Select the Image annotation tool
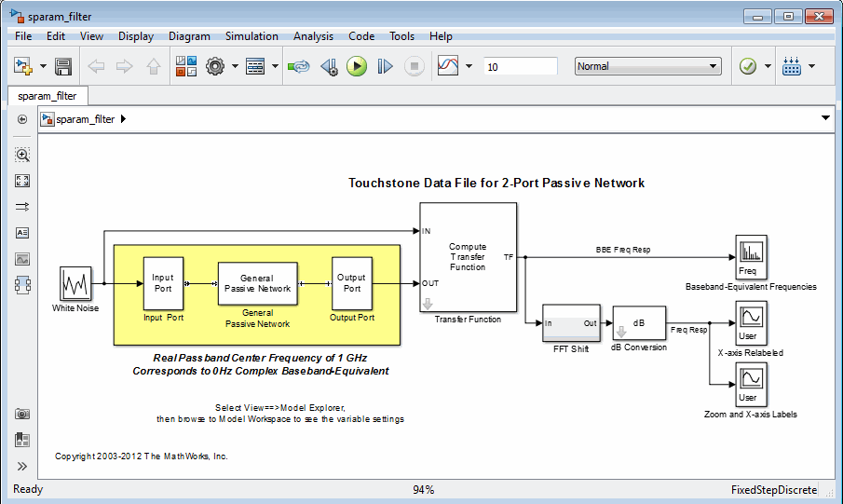This screenshot has height=504, width=843. [22, 259]
